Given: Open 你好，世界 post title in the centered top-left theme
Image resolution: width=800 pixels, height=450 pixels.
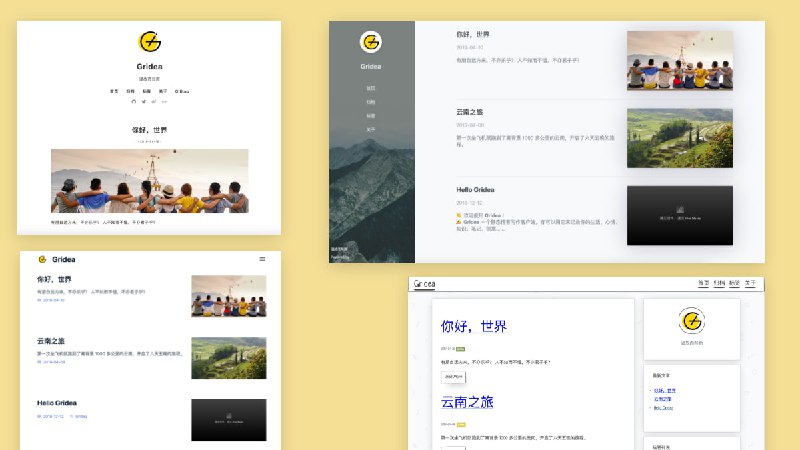Looking at the screenshot, I should (149, 130).
